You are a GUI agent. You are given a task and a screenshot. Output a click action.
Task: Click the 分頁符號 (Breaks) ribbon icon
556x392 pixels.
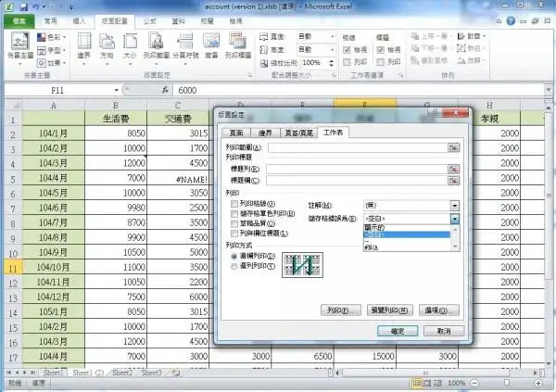coord(184,44)
